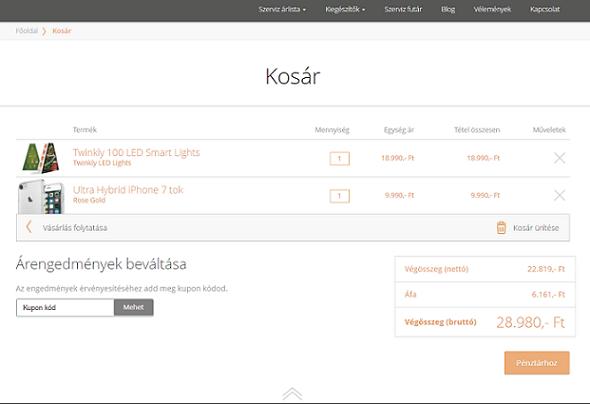Edit quantity field for iPhone 7 tok
This screenshot has width=590, height=405.
pyautogui.click(x=339, y=196)
